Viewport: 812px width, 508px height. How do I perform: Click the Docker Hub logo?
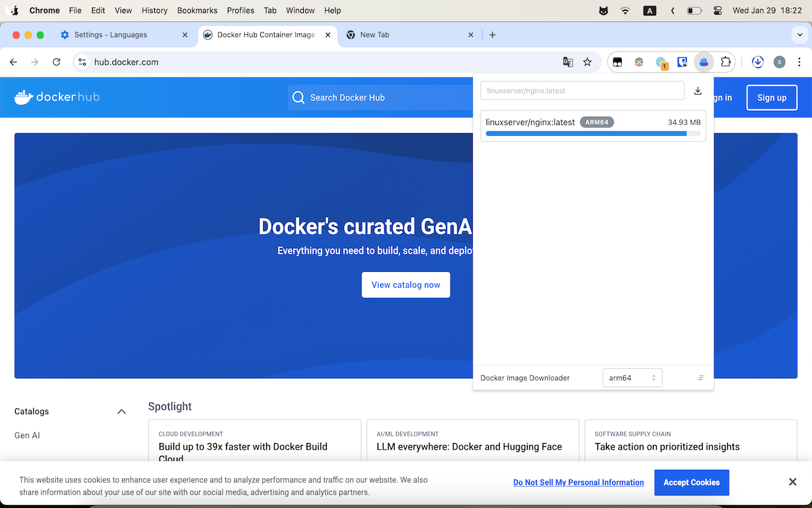tap(57, 97)
